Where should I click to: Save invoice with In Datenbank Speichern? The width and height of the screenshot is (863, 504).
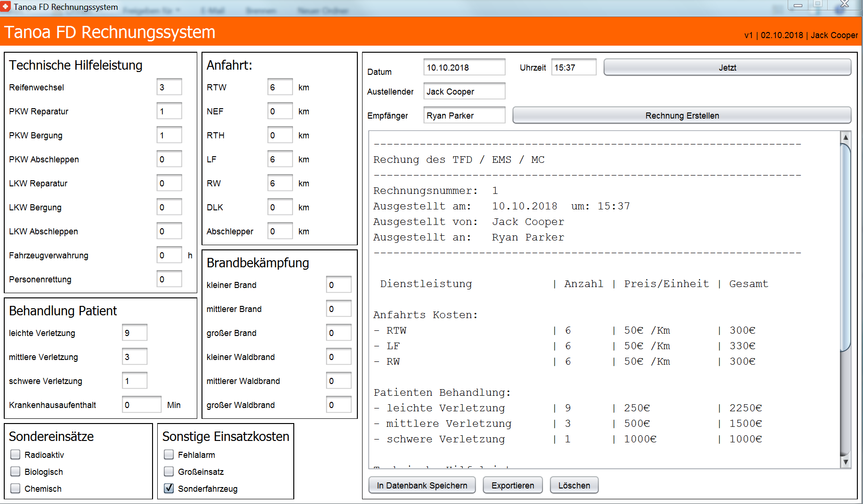pyautogui.click(x=422, y=485)
